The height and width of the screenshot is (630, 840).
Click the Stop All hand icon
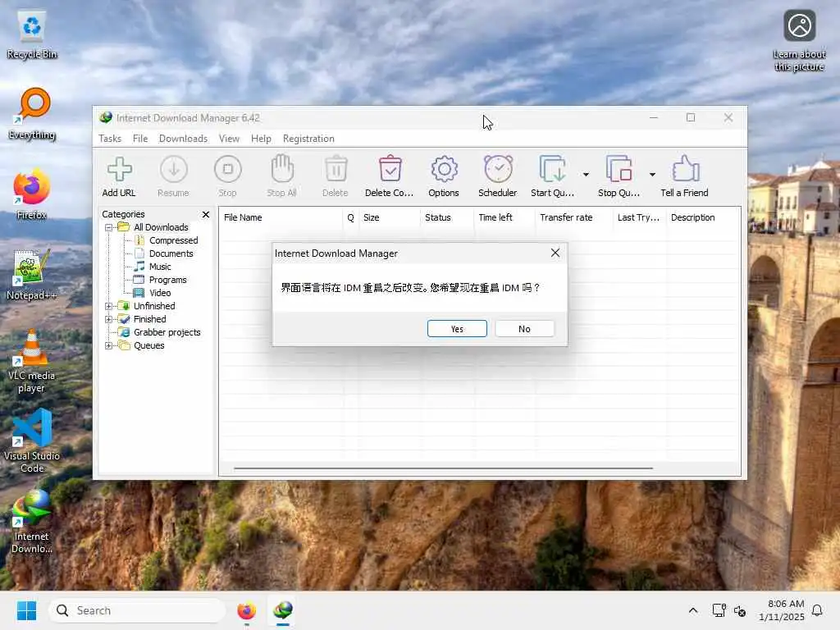pyautogui.click(x=282, y=169)
